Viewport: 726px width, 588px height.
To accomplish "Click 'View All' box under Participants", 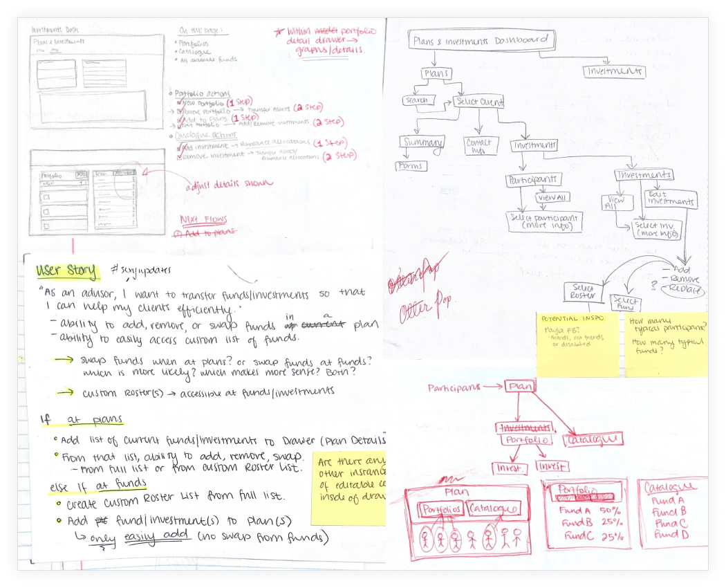I will [552, 197].
